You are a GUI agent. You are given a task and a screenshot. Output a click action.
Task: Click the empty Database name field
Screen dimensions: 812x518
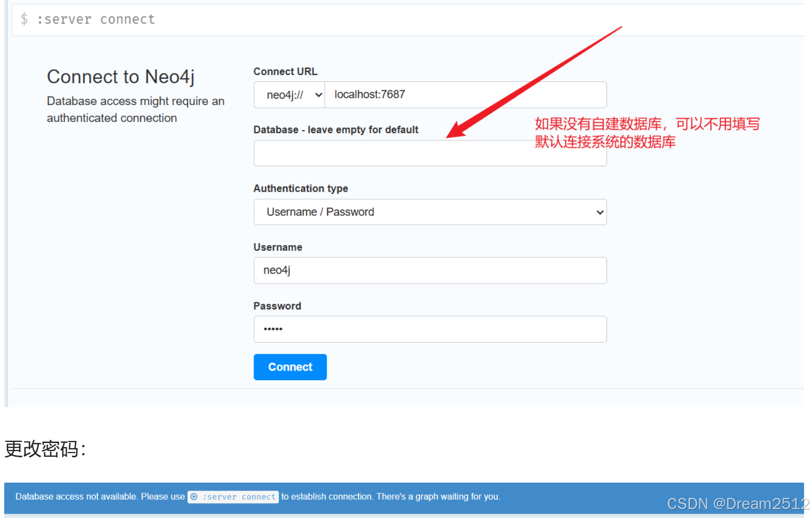tap(430, 153)
